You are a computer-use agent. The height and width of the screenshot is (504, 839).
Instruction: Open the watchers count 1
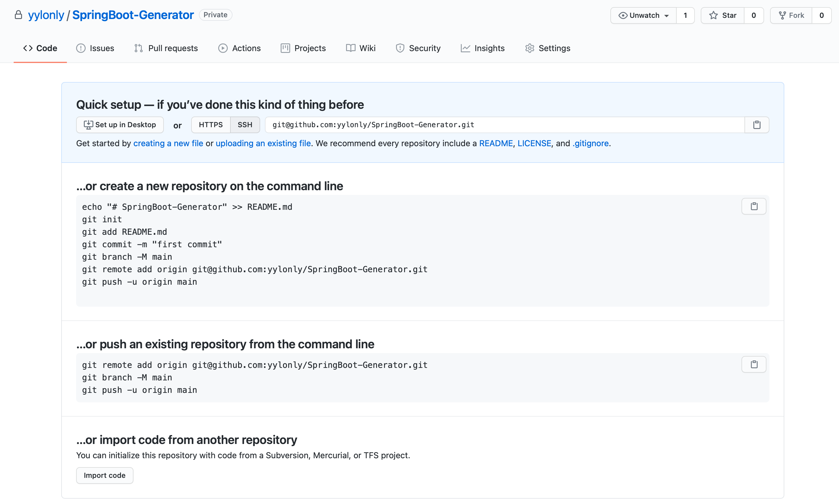[x=685, y=15]
